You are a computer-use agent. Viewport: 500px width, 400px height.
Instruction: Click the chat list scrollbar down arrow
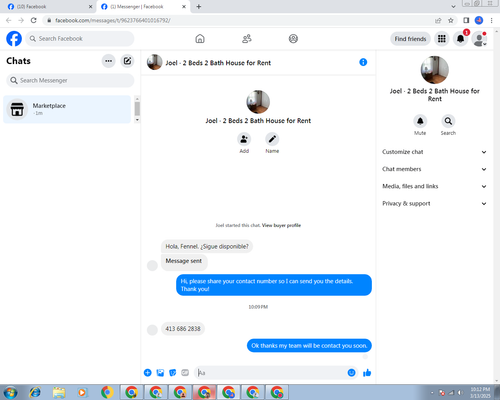(137, 120)
